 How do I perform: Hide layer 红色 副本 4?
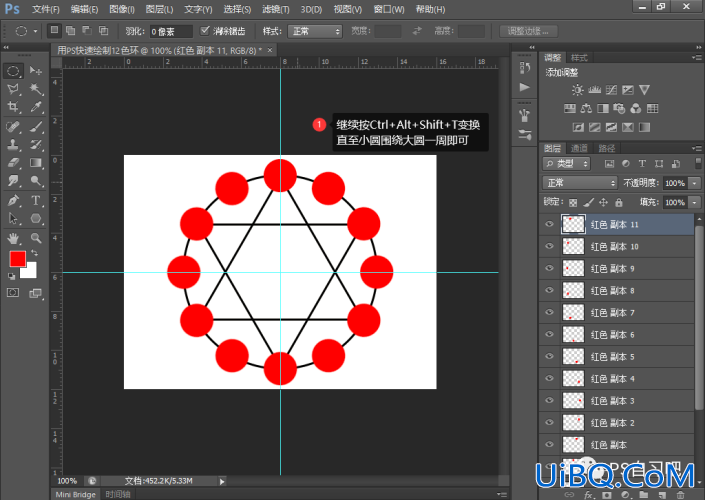click(549, 378)
